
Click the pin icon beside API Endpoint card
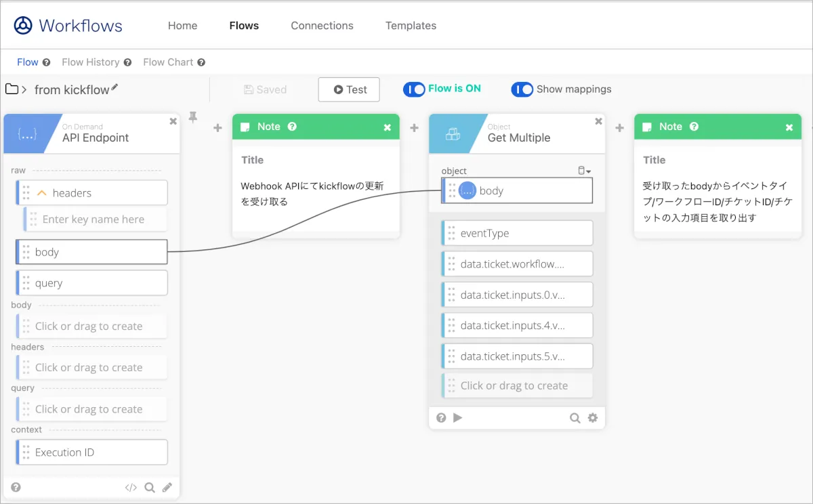[193, 119]
